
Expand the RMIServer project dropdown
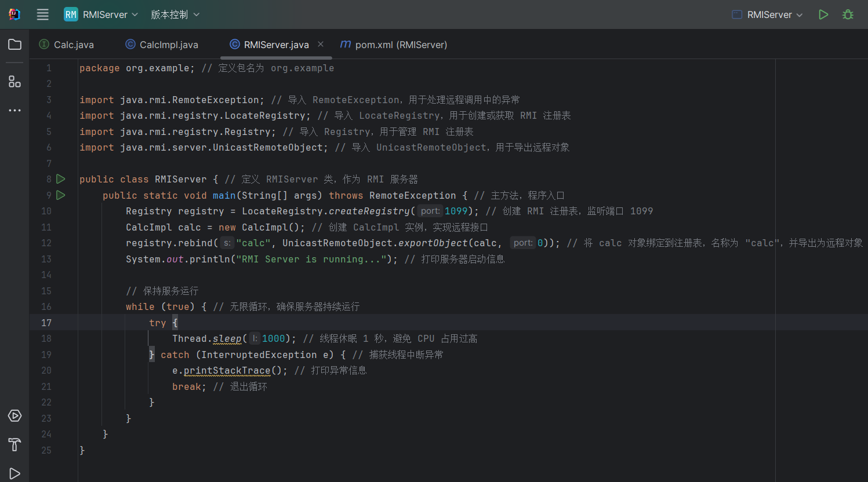pos(101,14)
